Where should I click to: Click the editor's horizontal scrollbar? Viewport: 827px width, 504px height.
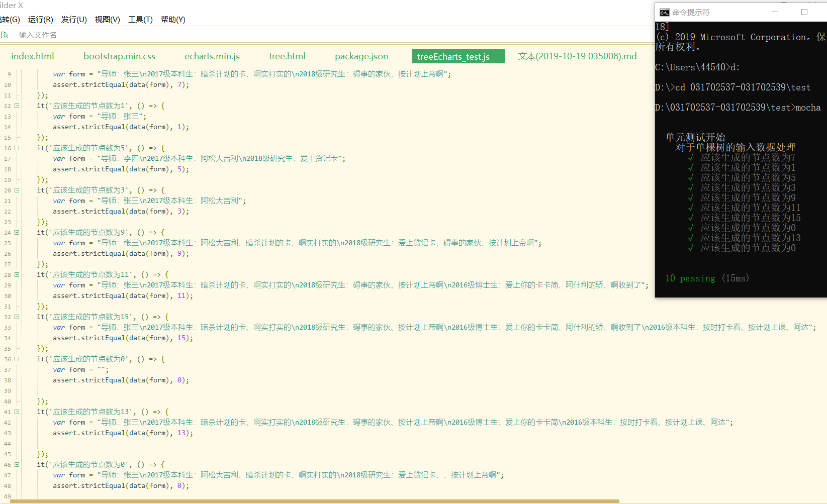click(315, 501)
